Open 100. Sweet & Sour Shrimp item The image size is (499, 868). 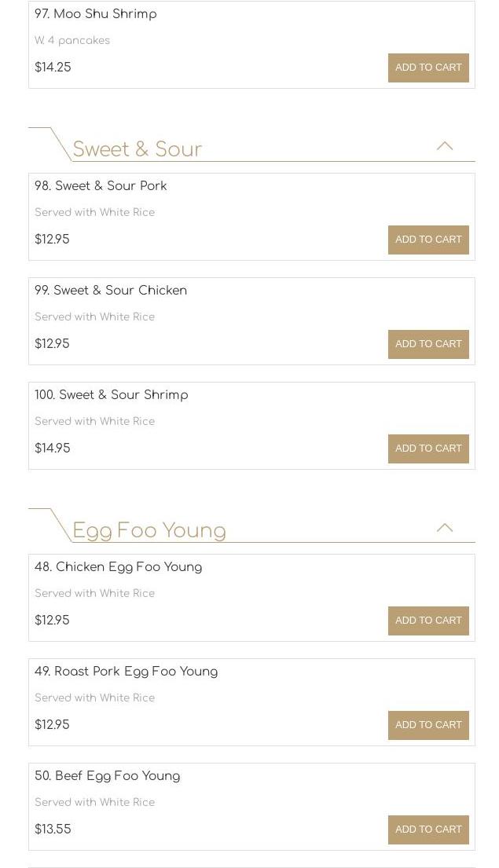(112, 396)
